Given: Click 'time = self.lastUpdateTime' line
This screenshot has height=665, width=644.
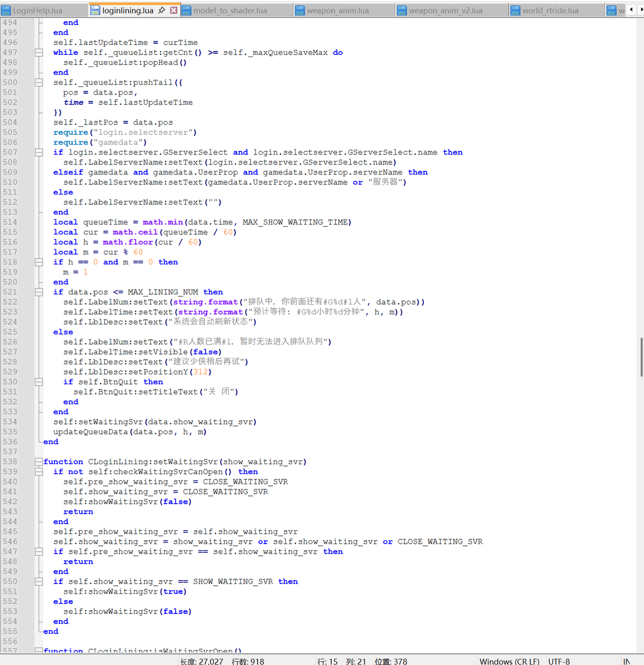Looking at the screenshot, I should pos(128,103).
